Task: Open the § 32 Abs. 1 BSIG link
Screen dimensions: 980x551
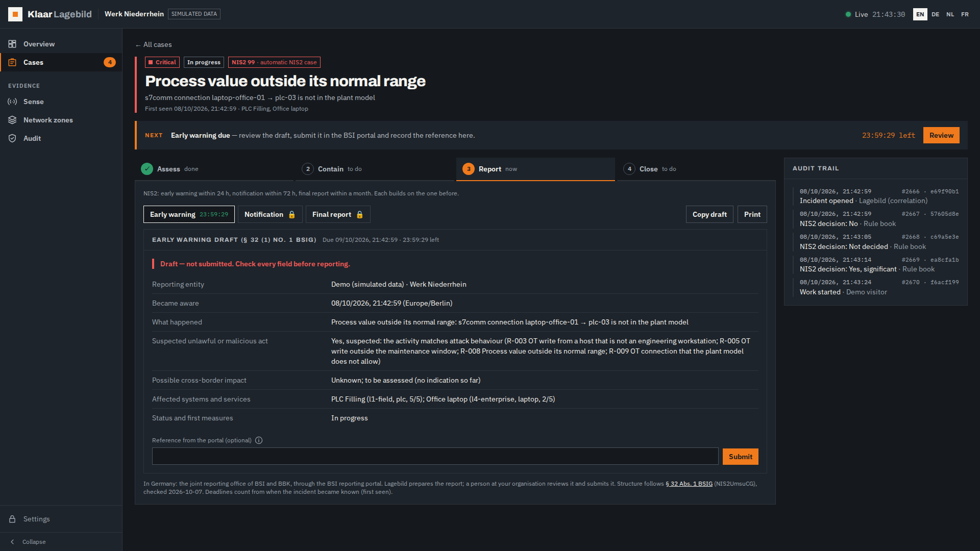Action: [x=689, y=484]
